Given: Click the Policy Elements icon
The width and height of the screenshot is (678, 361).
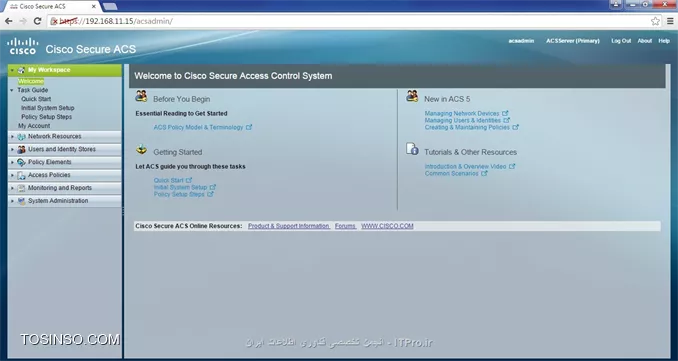Looking at the screenshot, I should coord(21,163).
